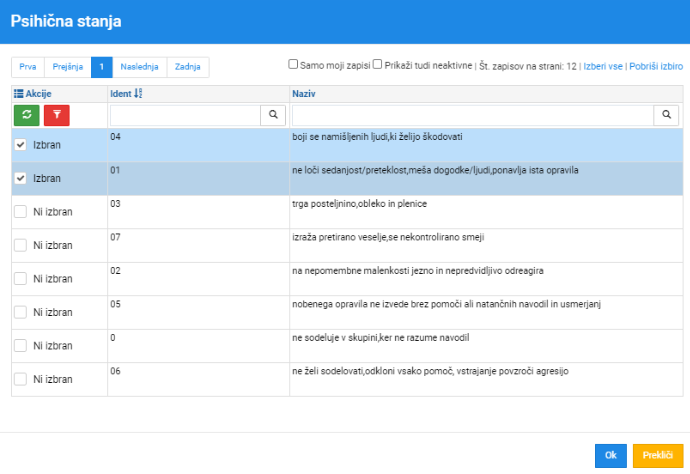690x474 pixels.
Task: Click the 'Št. zapisov na strani: 12' text
Action: coord(528,66)
